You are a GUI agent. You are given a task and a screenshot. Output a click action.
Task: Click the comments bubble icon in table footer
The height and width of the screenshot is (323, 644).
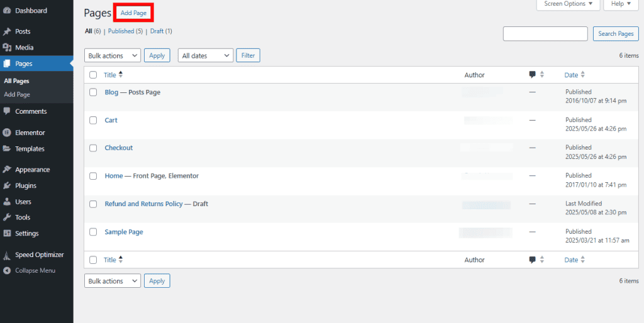(x=532, y=260)
